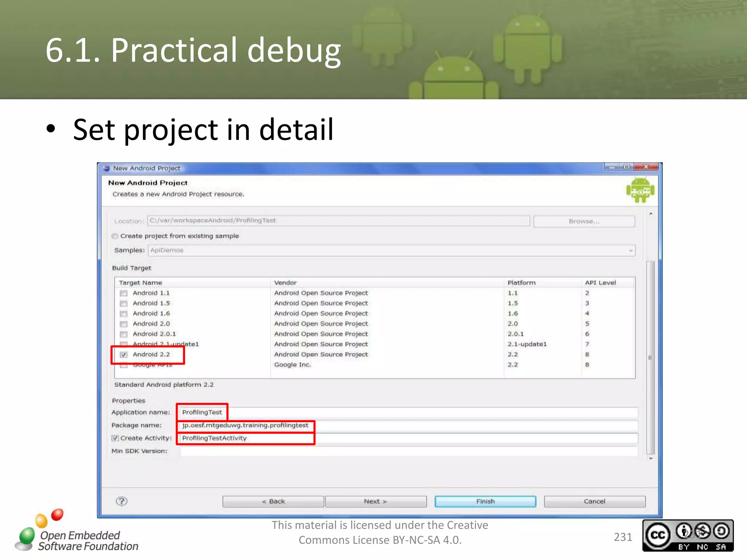The image size is (747, 560).
Task: Click the Android robot wizard icon
Action: click(640, 190)
